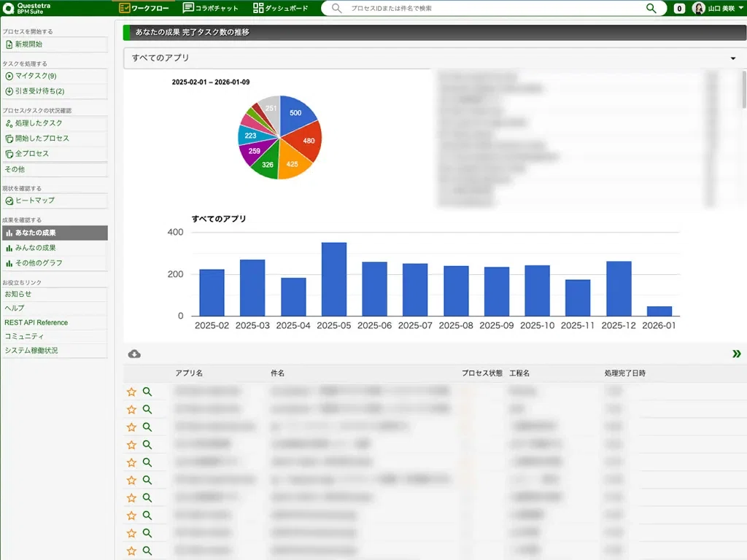This screenshot has height=560, width=747.
Task: Open details magnifier in seventh table row
Action: pyautogui.click(x=147, y=497)
